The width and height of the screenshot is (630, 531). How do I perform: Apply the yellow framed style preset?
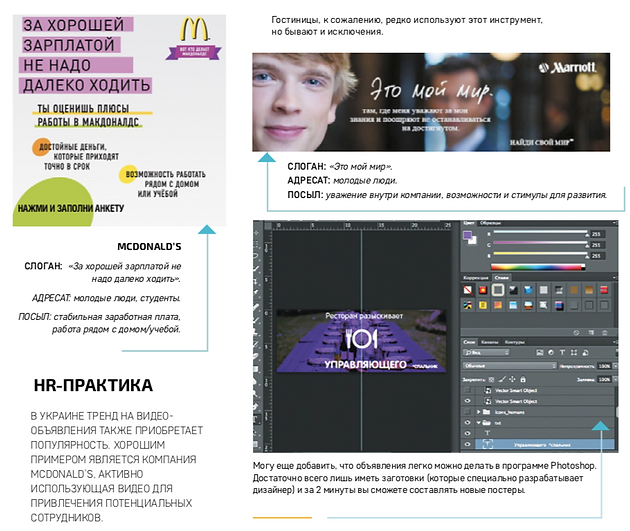[483, 305]
